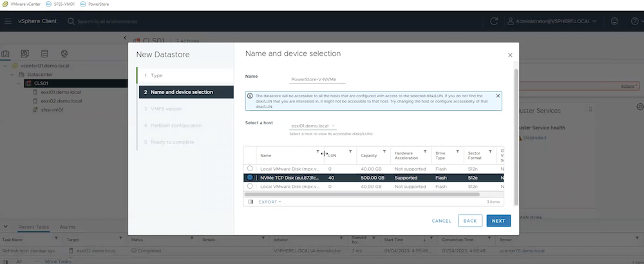Click the Cluster Services card drag handle
Screen dimensions: 644x264
pyautogui.click(x=590, y=109)
